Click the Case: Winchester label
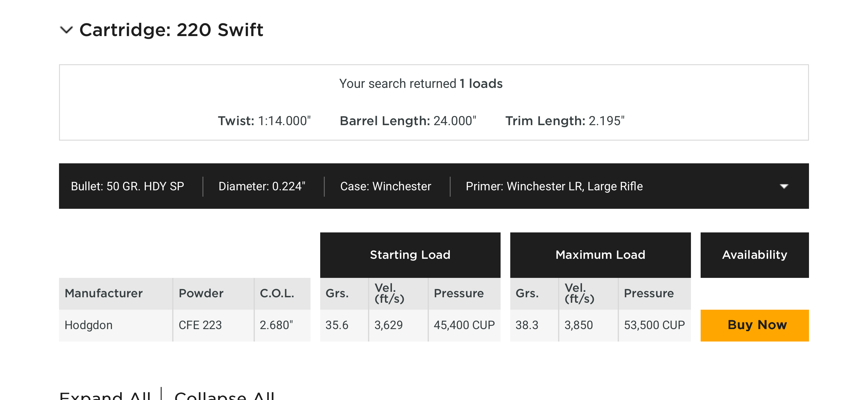The height and width of the screenshot is (400, 868). click(386, 186)
